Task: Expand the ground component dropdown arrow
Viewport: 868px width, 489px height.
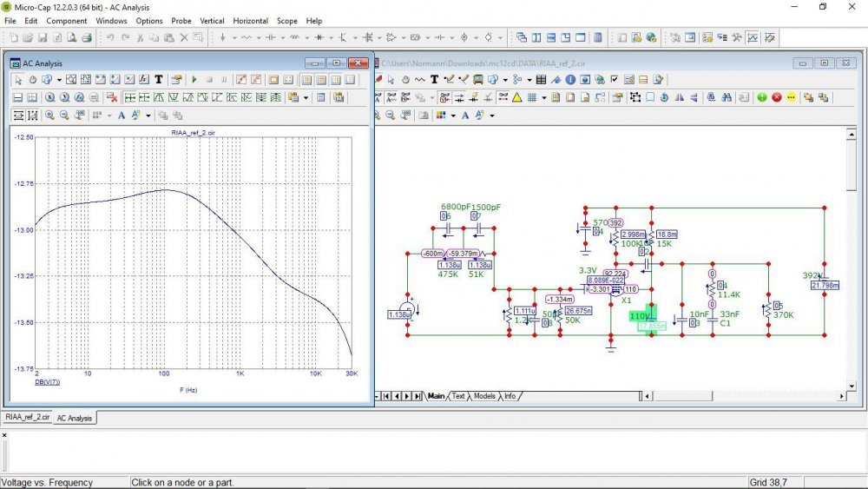Action: point(233,38)
